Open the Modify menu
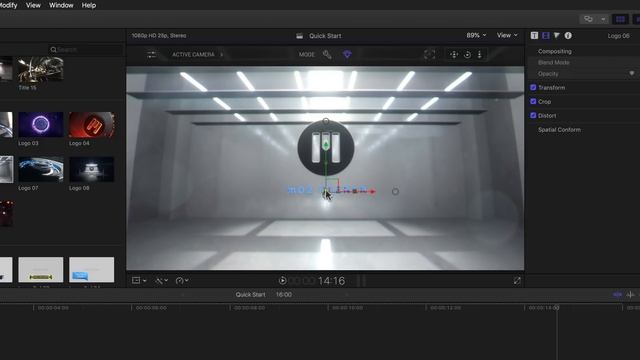The width and height of the screenshot is (640, 360). point(9,5)
